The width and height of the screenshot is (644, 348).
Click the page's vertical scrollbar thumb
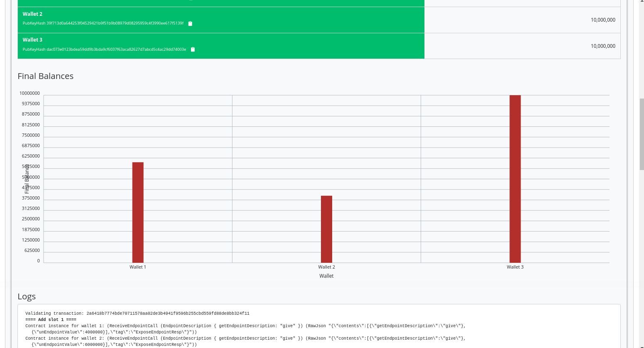[x=642, y=134]
